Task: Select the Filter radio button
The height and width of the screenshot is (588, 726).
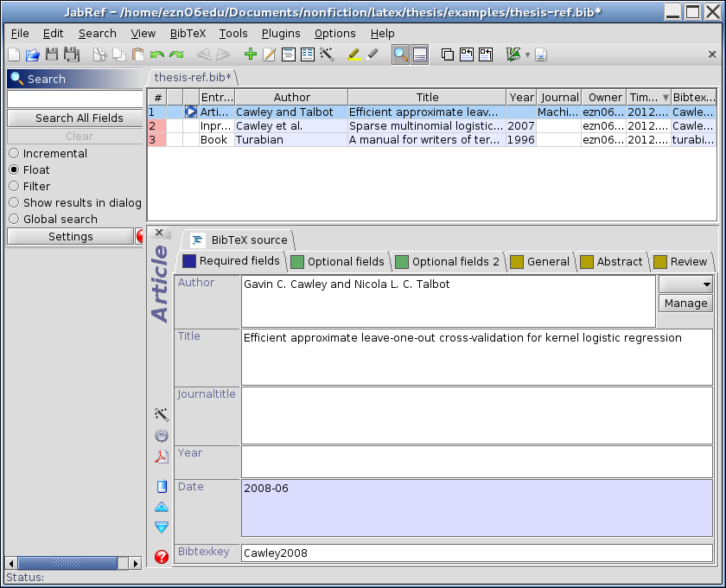Action: (x=14, y=186)
